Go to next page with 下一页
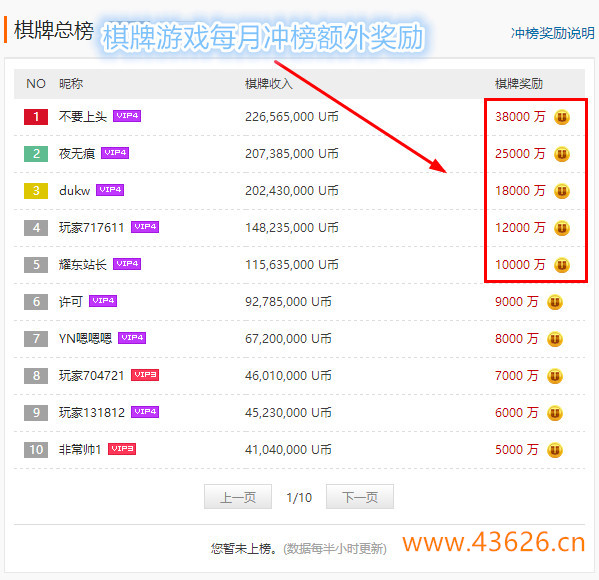The image size is (599, 580). click(360, 497)
